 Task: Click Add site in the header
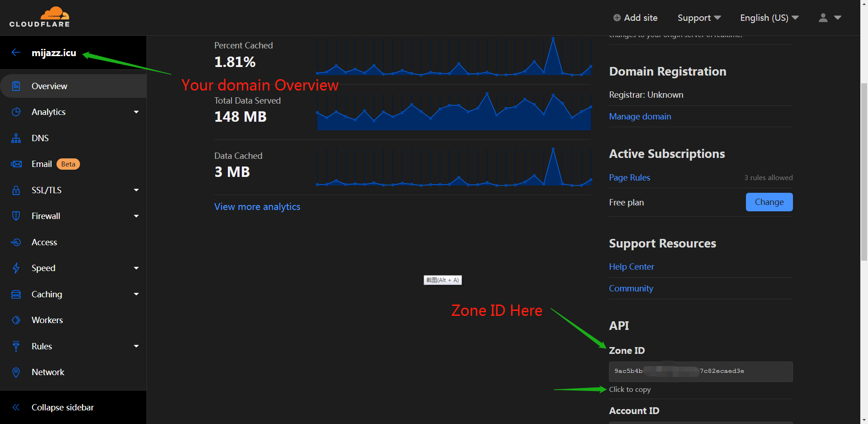pyautogui.click(x=635, y=18)
